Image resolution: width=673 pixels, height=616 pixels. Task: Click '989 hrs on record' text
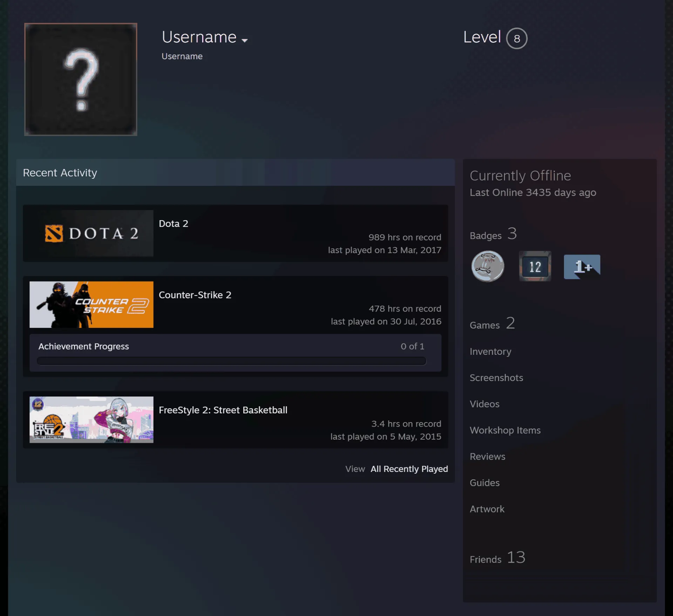(405, 237)
